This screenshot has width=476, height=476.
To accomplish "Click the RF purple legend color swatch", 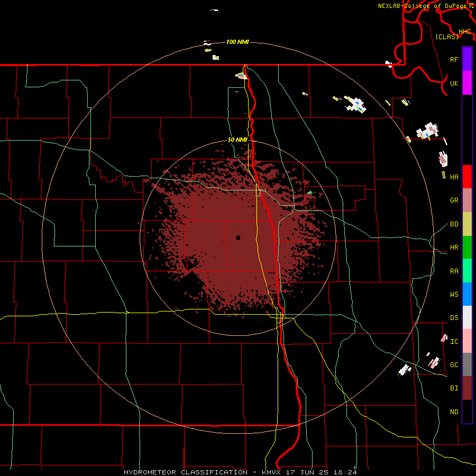I will [x=467, y=59].
